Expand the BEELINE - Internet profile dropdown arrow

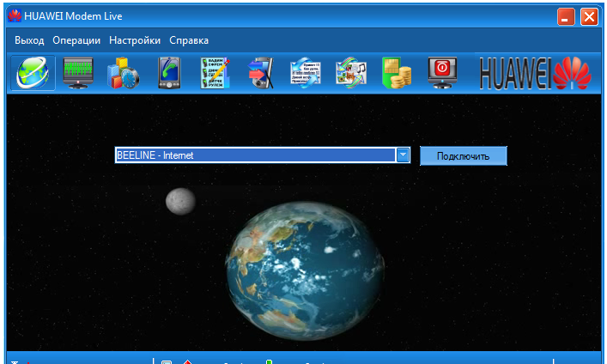click(403, 155)
